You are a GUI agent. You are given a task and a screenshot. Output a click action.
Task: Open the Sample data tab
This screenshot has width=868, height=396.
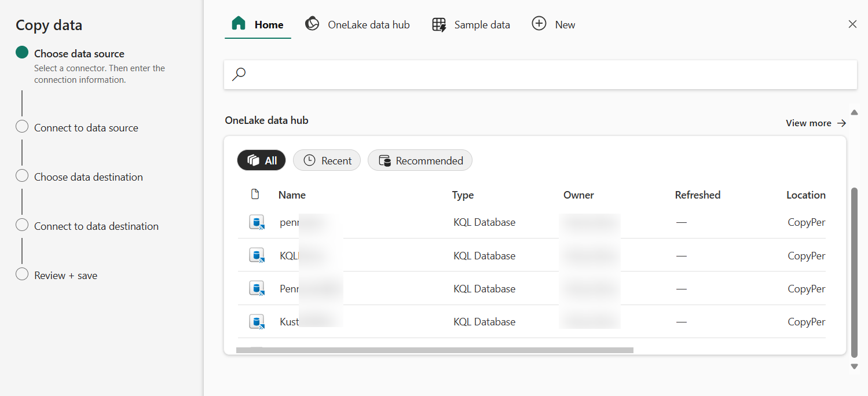471,25
